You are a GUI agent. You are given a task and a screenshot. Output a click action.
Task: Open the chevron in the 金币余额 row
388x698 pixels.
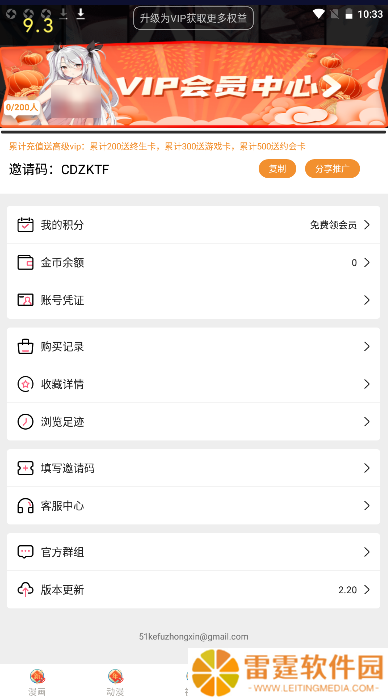pyautogui.click(x=367, y=262)
